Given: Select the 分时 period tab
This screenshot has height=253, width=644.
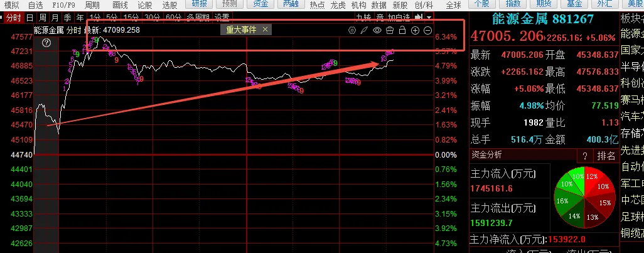Looking at the screenshot, I should pyautogui.click(x=14, y=18).
